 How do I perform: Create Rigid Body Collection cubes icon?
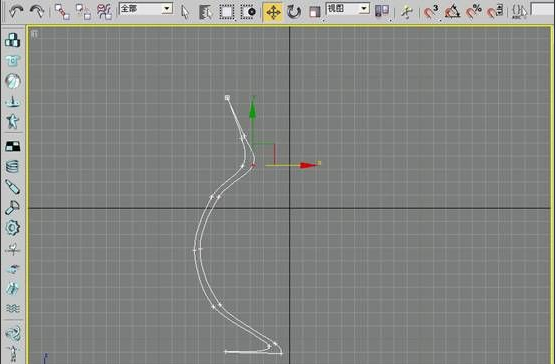tap(12, 40)
